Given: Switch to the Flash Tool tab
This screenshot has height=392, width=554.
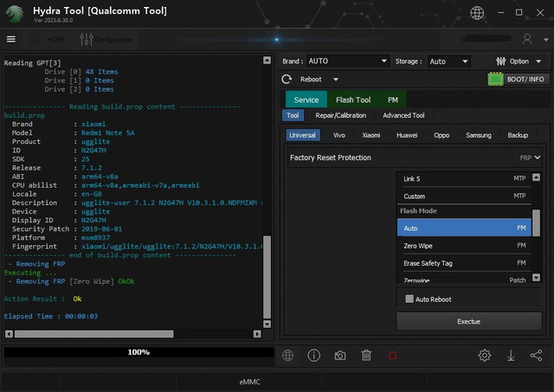Looking at the screenshot, I should [353, 100].
